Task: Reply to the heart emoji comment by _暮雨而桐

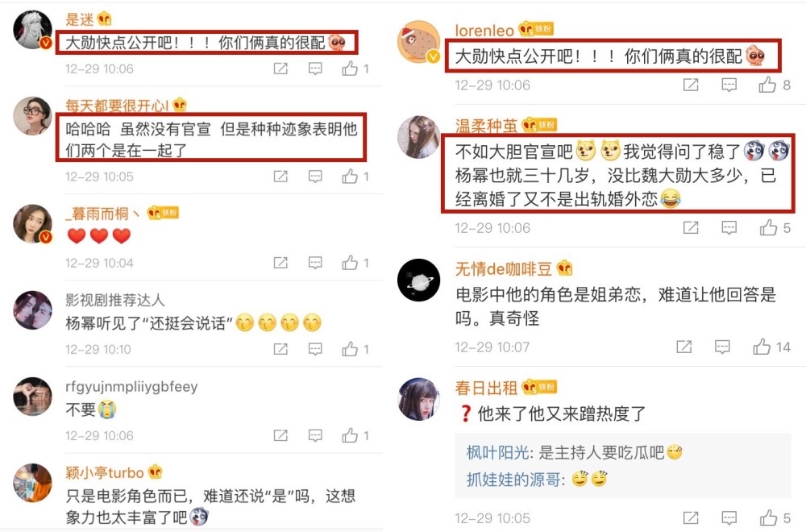Action: coord(315,263)
